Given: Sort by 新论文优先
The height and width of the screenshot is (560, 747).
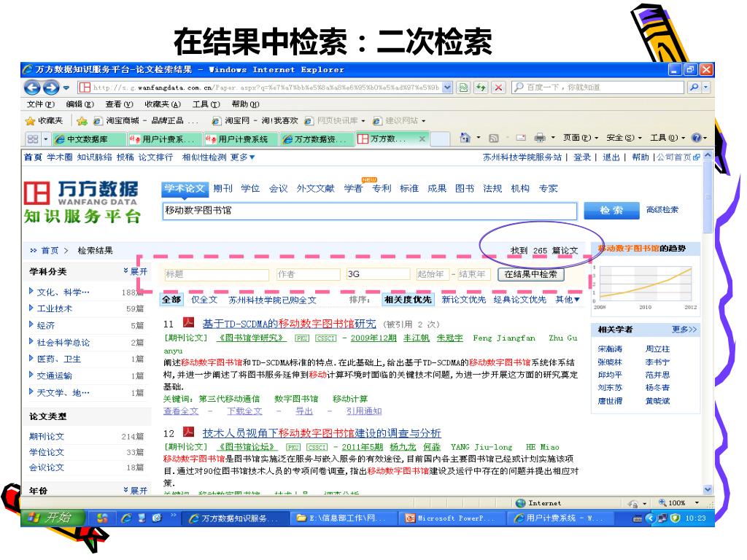Looking at the screenshot, I should coord(463,300).
